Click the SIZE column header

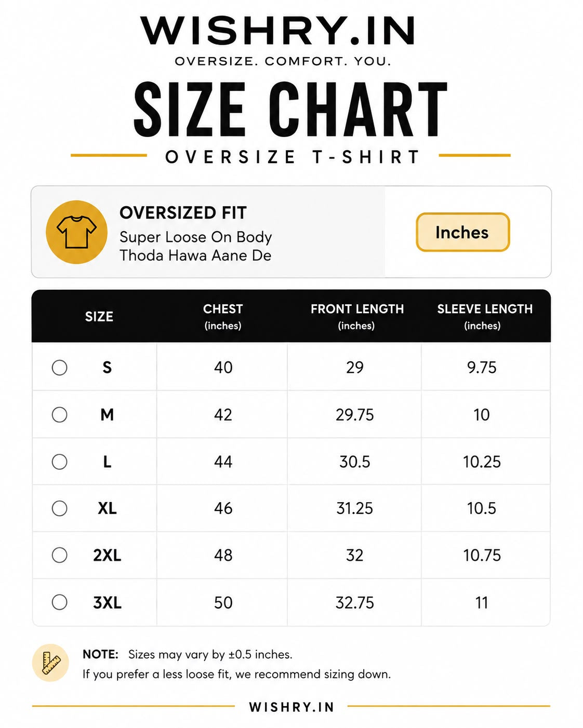click(99, 317)
